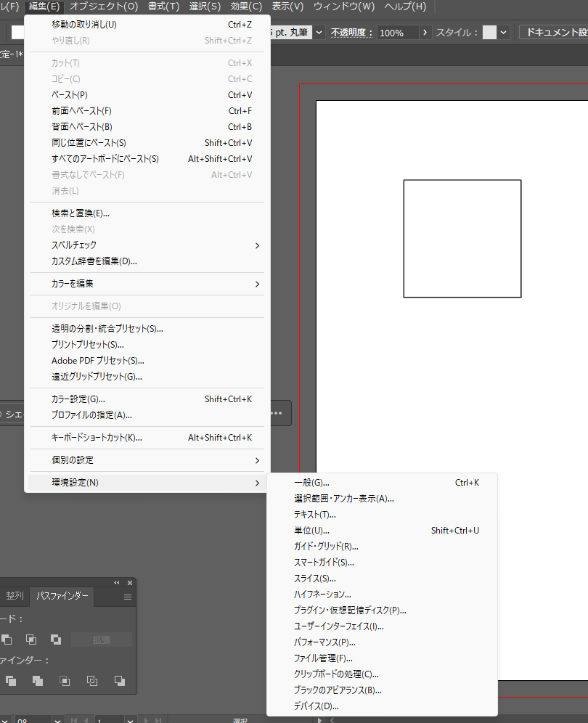Click the Intersect shape mode icon
The height and width of the screenshot is (723, 588).
coord(31,640)
